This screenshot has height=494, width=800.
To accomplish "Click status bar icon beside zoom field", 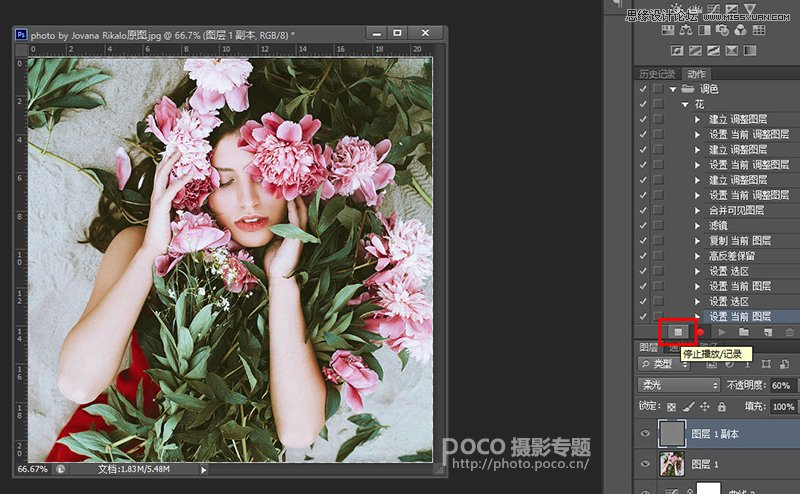I will coord(60,469).
